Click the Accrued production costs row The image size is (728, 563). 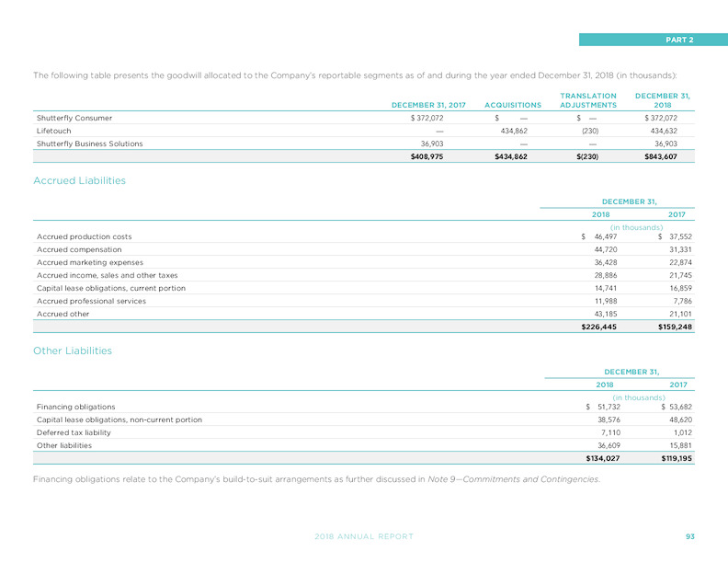[363, 236]
